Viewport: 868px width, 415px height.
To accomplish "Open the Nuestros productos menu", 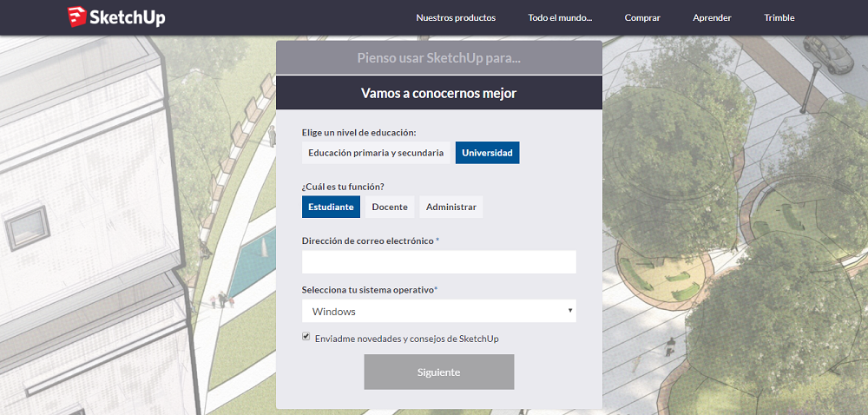I will pyautogui.click(x=456, y=17).
